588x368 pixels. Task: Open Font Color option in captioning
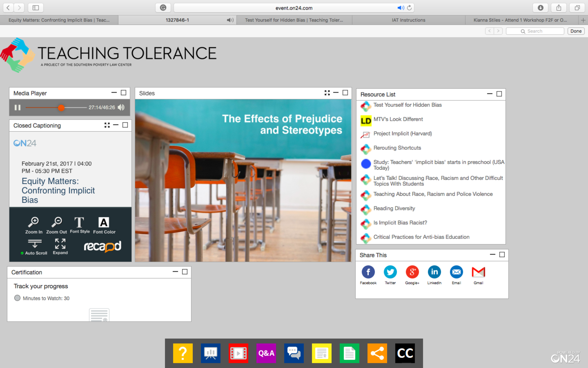(x=104, y=223)
